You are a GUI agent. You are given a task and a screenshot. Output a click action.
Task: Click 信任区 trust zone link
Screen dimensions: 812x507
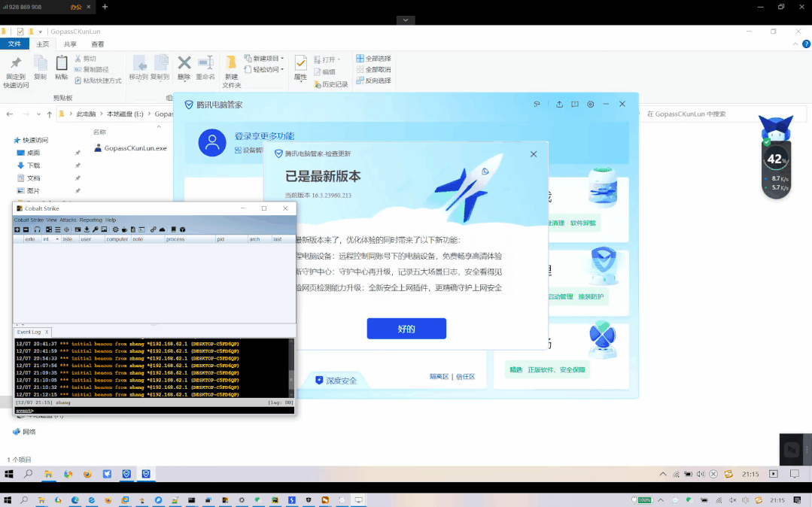[x=466, y=377]
